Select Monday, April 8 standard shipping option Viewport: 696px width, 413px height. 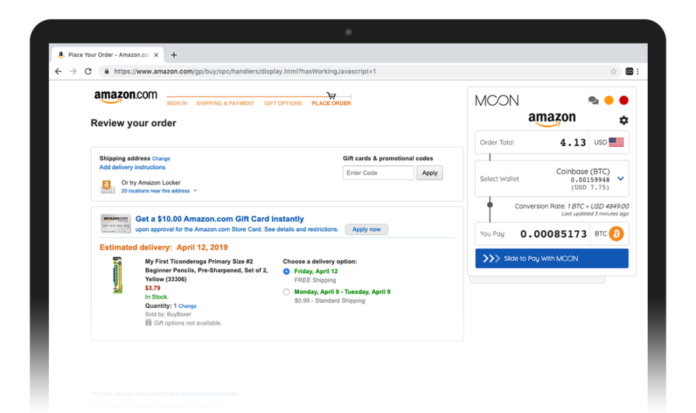(x=286, y=292)
